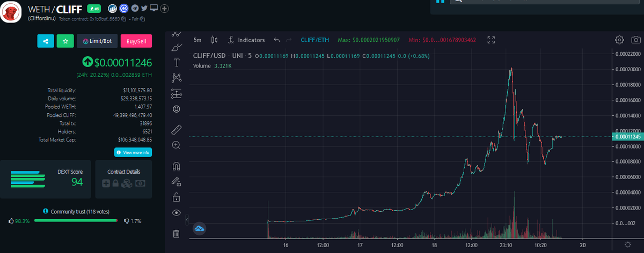Click the blocks icon under Contract Details
The height and width of the screenshot is (253, 644).
(x=127, y=183)
